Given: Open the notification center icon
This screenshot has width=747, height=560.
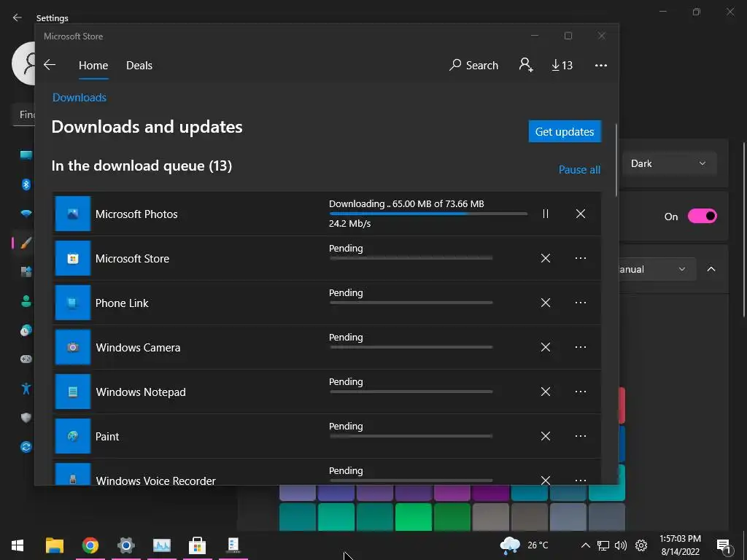Looking at the screenshot, I should point(724,545).
